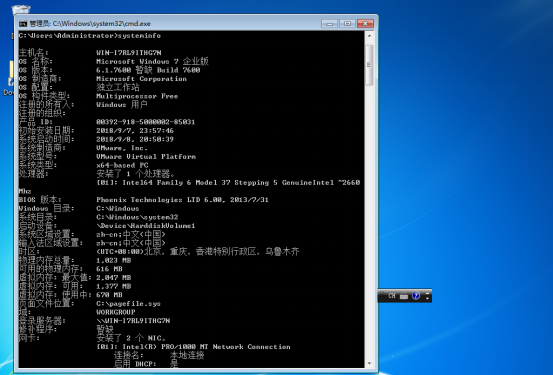The height and width of the screenshot is (375, 553).
Task: Click the CH input language indicator
Action: point(392,296)
